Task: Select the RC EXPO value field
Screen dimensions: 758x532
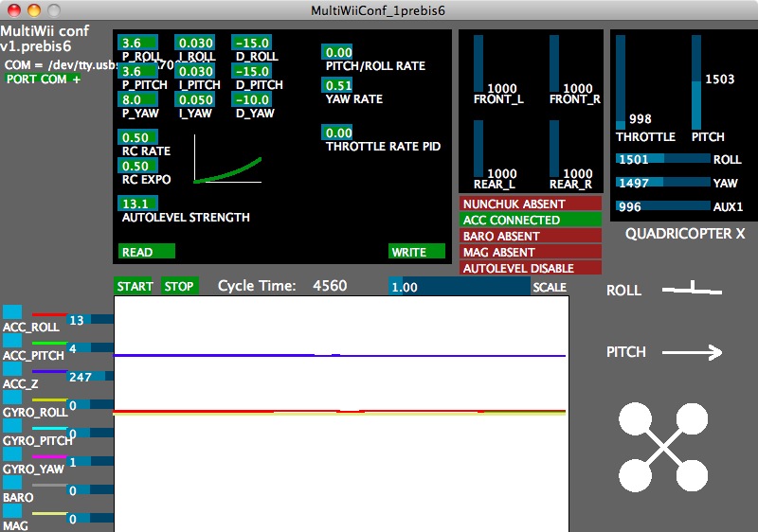Action: [x=137, y=166]
